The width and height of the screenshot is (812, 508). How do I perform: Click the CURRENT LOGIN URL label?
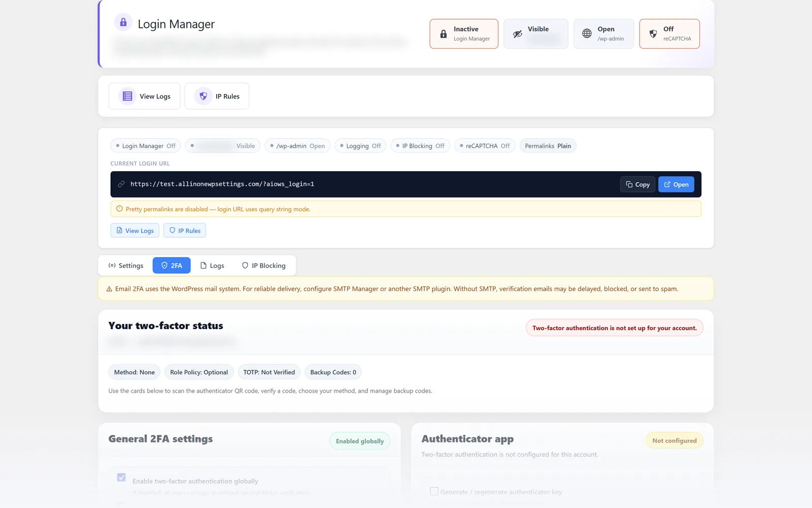coord(140,164)
